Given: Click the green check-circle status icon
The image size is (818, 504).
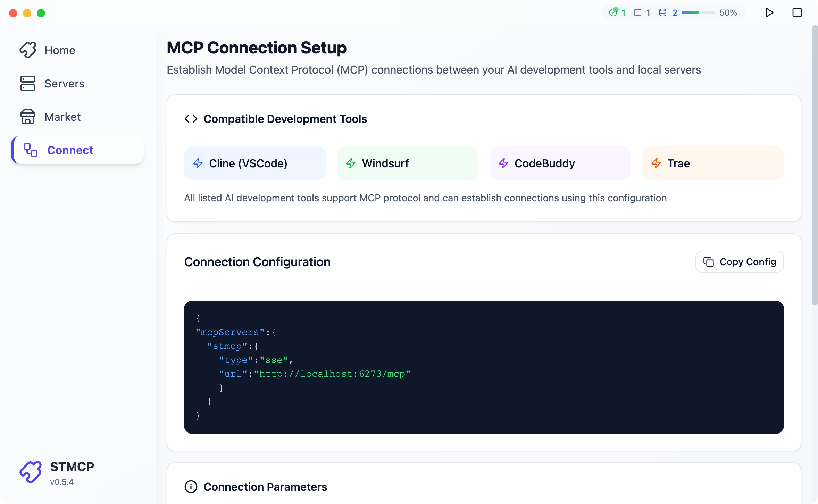Looking at the screenshot, I should click(613, 12).
